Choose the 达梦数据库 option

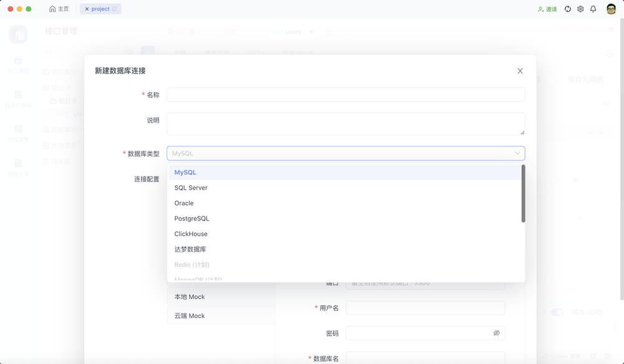click(x=190, y=249)
